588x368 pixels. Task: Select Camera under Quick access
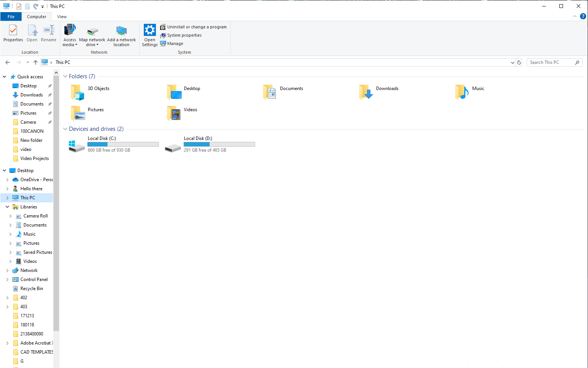28,122
